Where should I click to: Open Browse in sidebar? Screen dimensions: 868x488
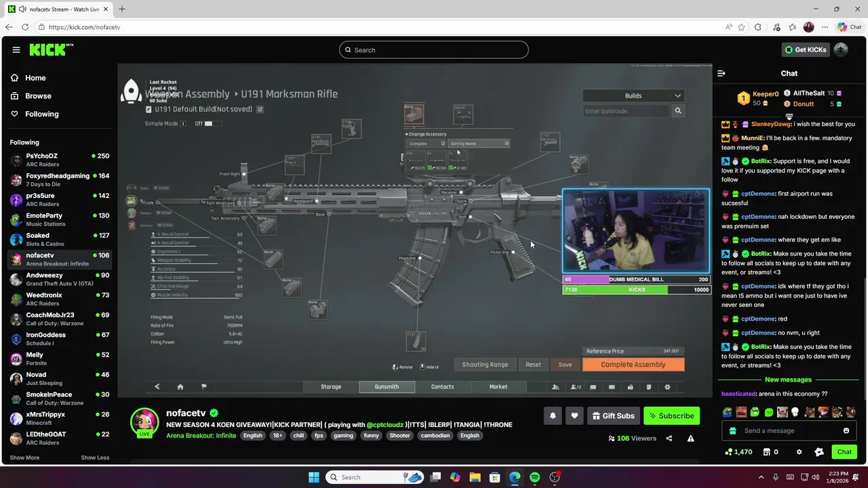tap(31, 96)
